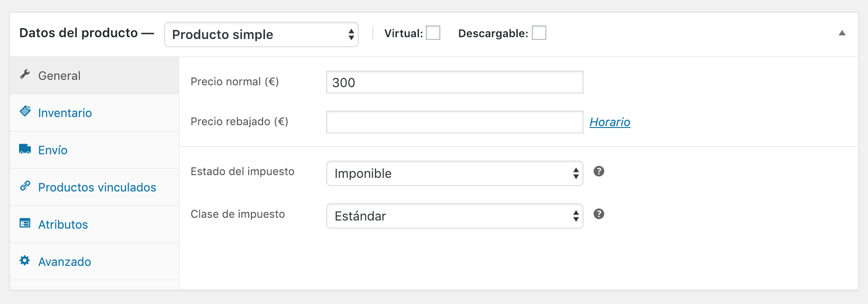Focus the Precio rebajado input field

454,122
